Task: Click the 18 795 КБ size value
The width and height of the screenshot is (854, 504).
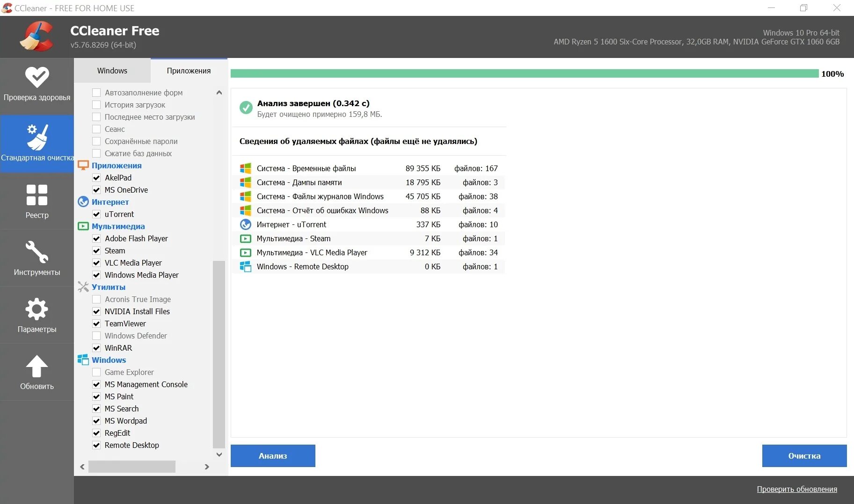Action: pyautogui.click(x=423, y=182)
